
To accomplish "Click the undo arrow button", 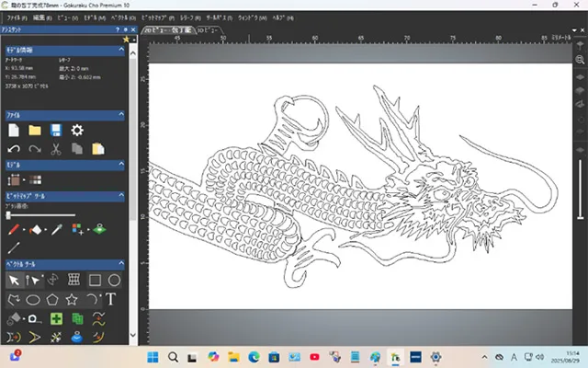I will [x=14, y=148].
